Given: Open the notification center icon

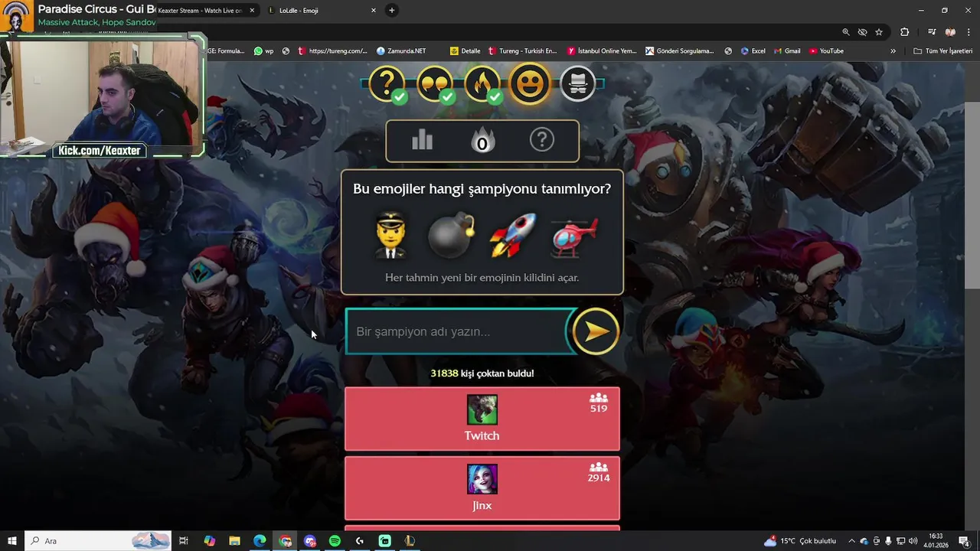Looking at the screenshot, I should 964,541.
